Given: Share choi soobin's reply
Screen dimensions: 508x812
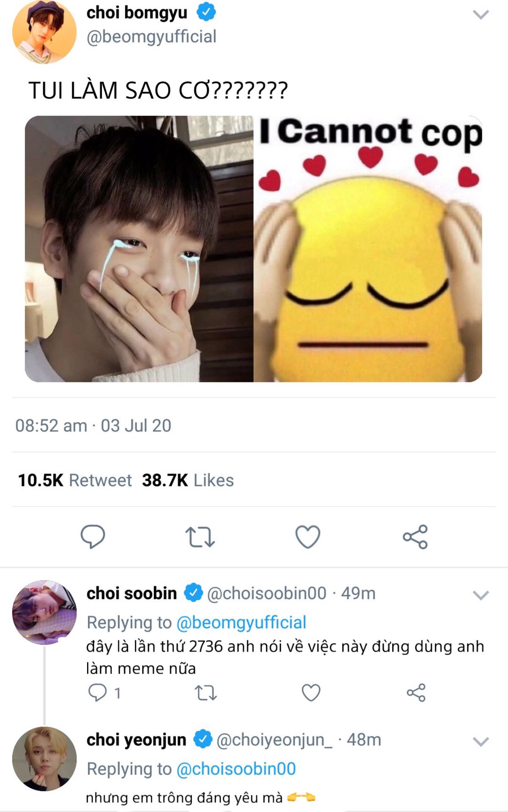Looking at the screenshot, I should [416, 693].
